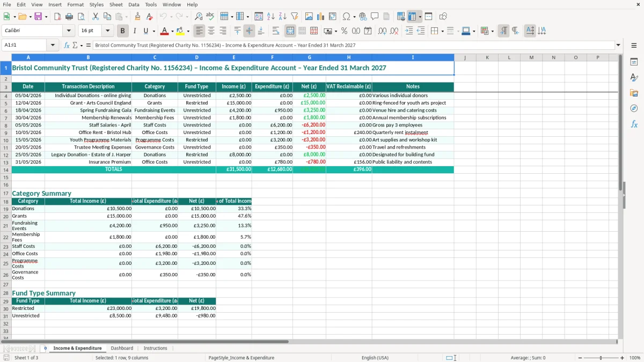
Task: Click the Export as PDF icon
Action: pos(57,17)
